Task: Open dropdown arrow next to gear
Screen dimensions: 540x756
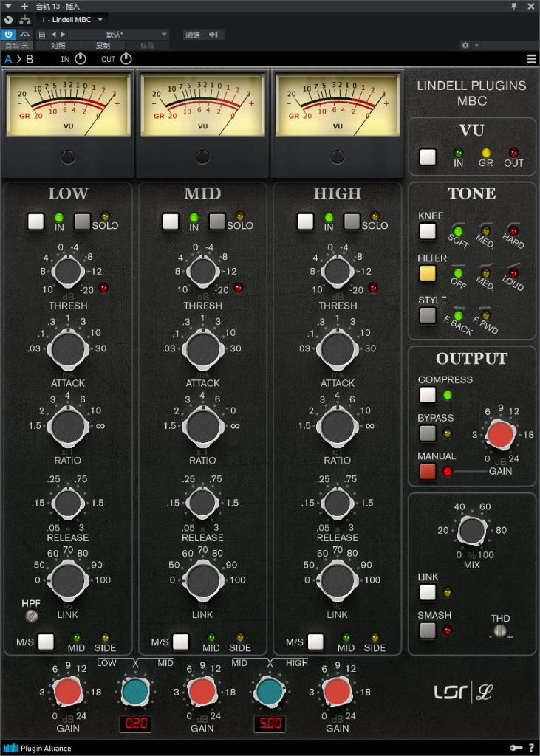Action: pos(476,45)
